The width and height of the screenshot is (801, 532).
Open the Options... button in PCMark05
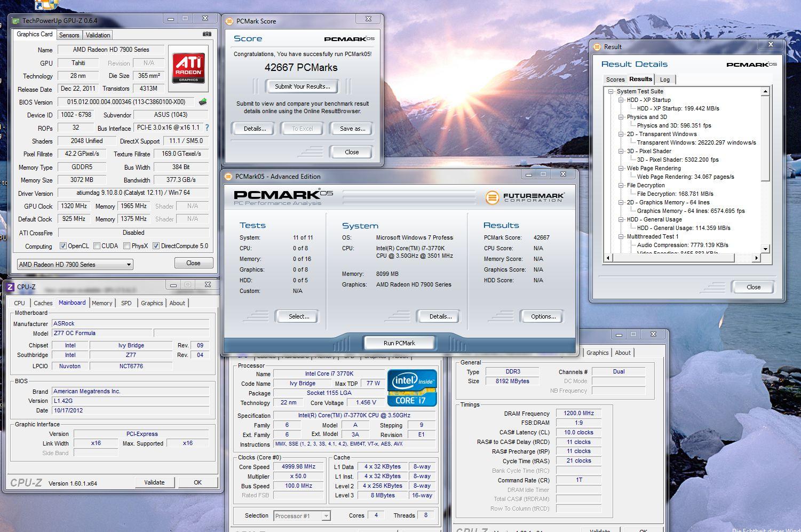click(543, 316)
